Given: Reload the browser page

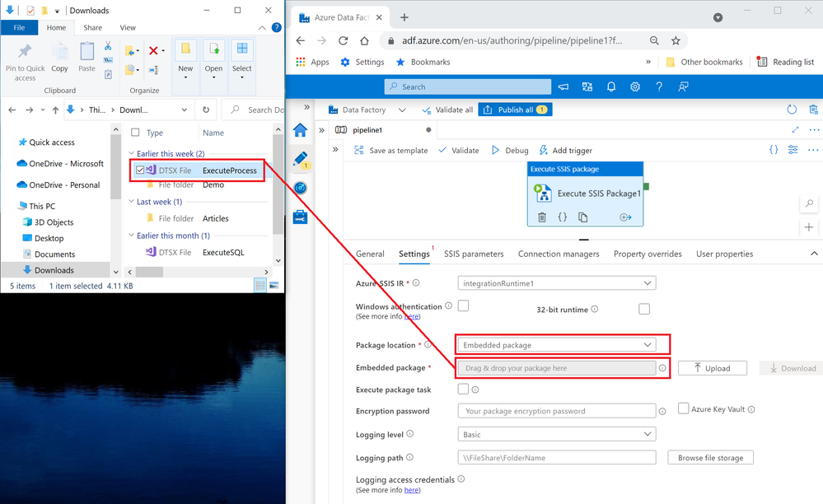Looking at the screenshot, I should point(343,40).
